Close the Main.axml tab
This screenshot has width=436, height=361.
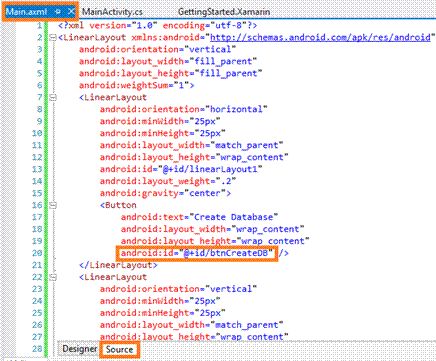(x=71, y=12)
